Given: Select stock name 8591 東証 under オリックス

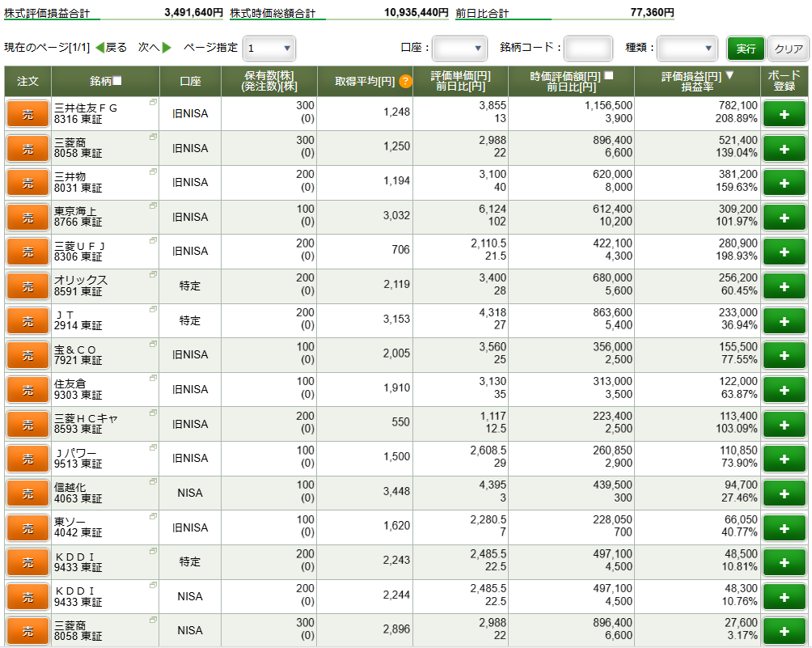Looking at the screenshot, I should 78,291.
